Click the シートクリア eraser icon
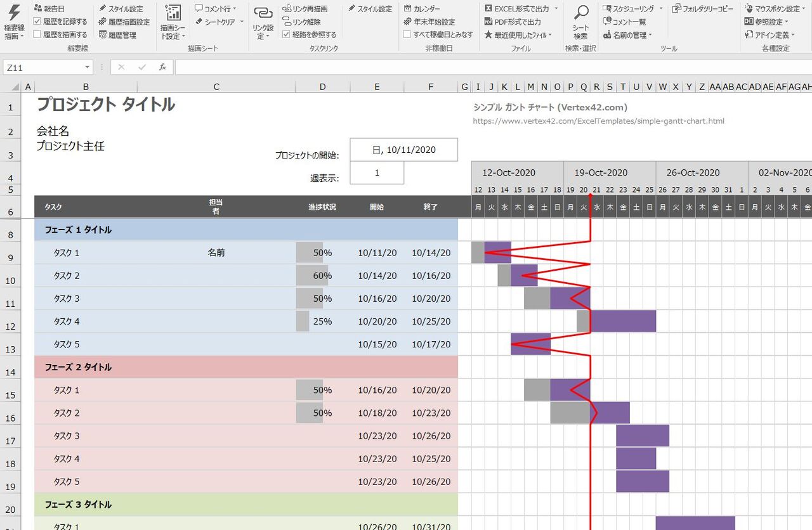Viewport: 812px width, 530px height. tap(199, 22)
